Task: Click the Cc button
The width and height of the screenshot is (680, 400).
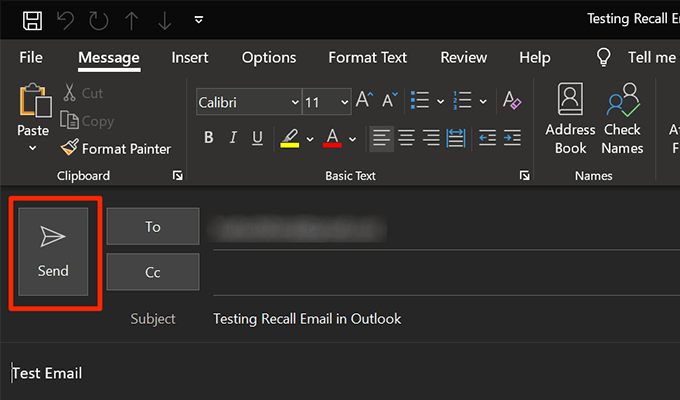Action: 153,271
